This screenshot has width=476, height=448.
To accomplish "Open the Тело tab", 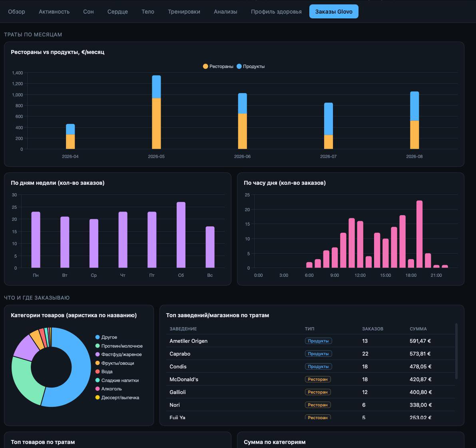I will [148, 12].
